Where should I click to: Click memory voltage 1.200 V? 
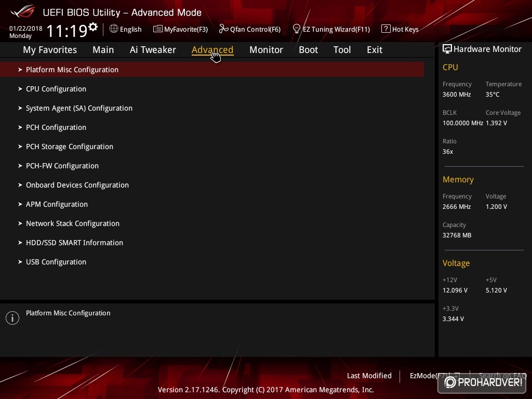496,207
